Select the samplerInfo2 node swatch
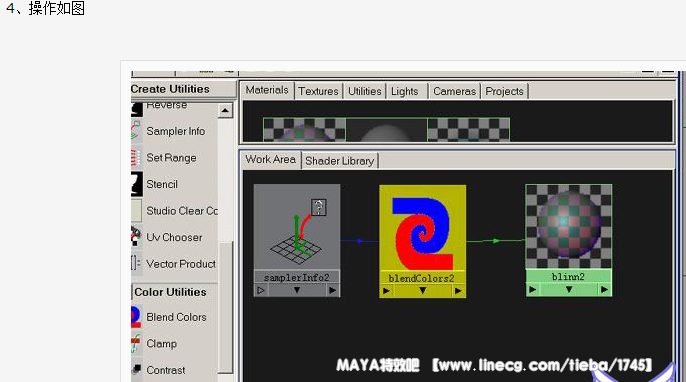 tap(297, 227)
